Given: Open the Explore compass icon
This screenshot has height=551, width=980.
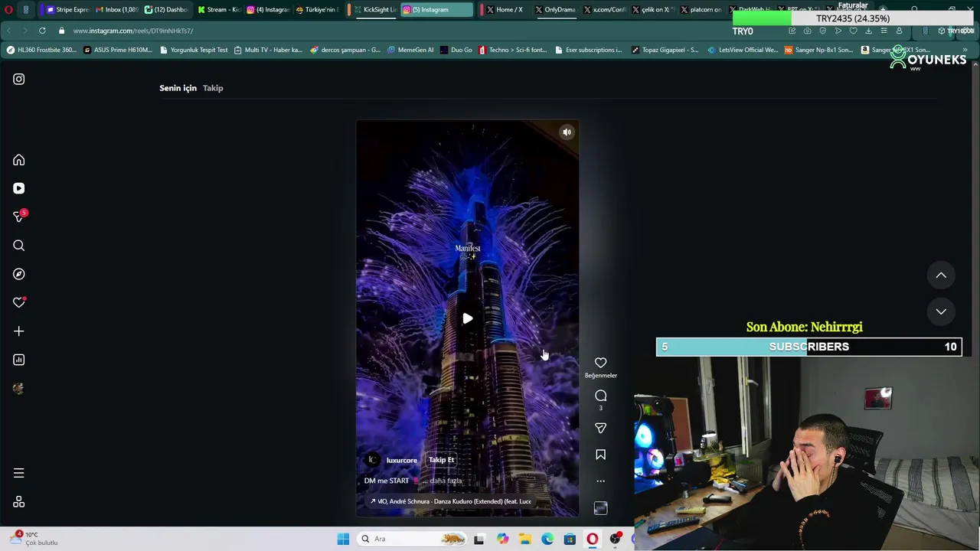Looking at the screenshot, I should click(19, 274).
